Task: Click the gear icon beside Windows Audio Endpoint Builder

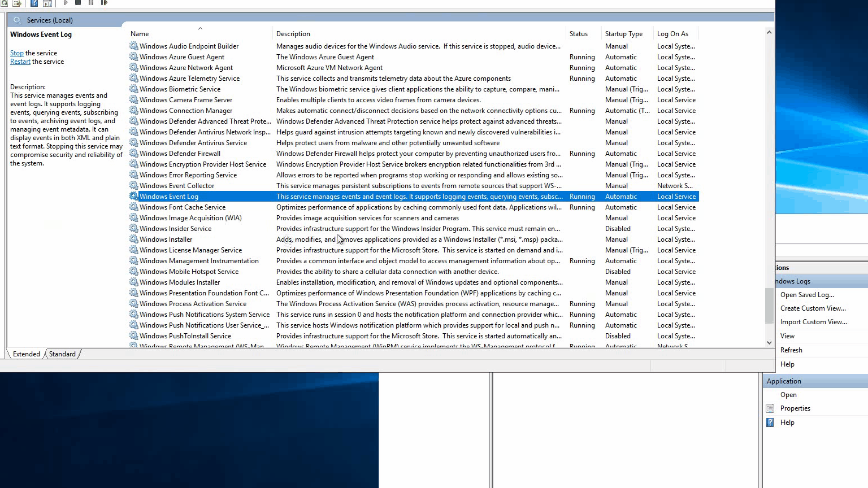Action: 134,46
